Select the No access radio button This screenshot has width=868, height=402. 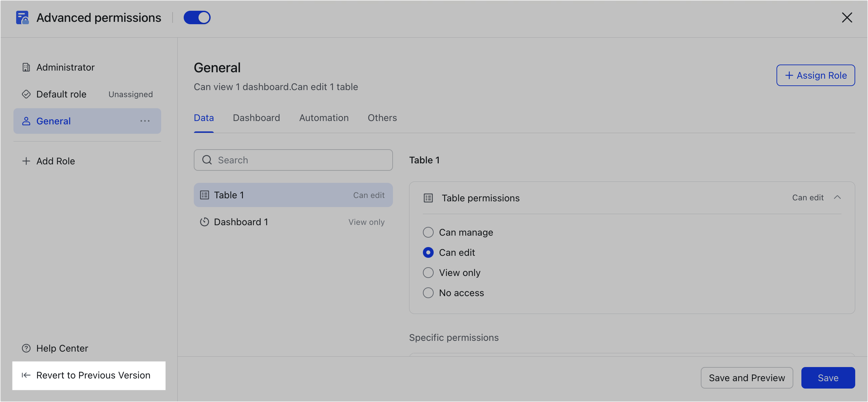pyautogui.click(x=428, y=292)
